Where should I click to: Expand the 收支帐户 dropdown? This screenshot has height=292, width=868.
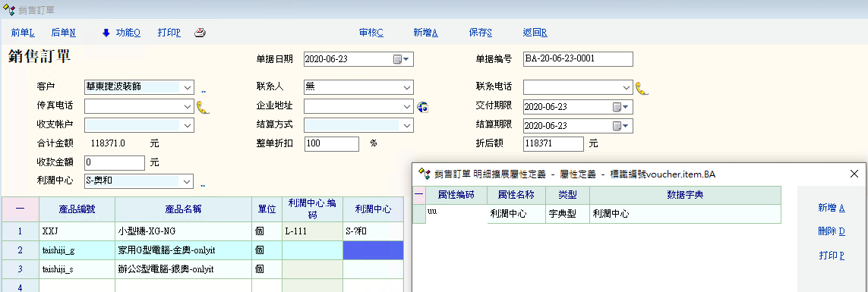pyautogui.click(x=188, y=126)
